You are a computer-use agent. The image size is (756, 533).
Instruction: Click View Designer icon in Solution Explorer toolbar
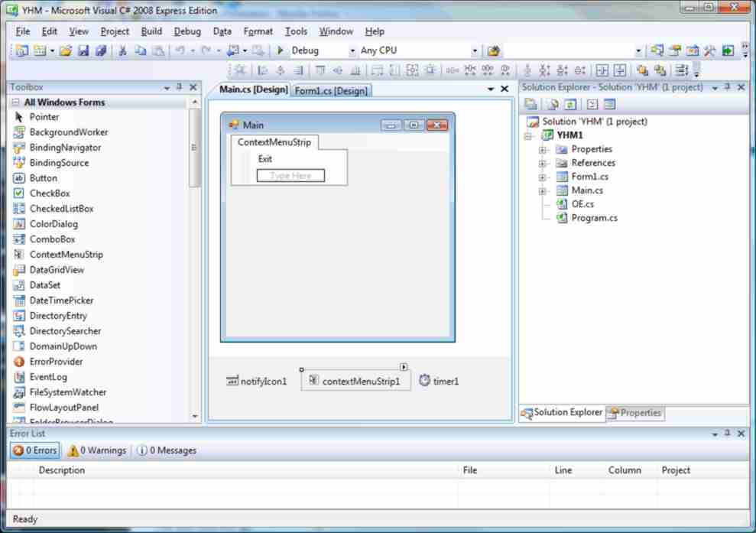point(610,104)
